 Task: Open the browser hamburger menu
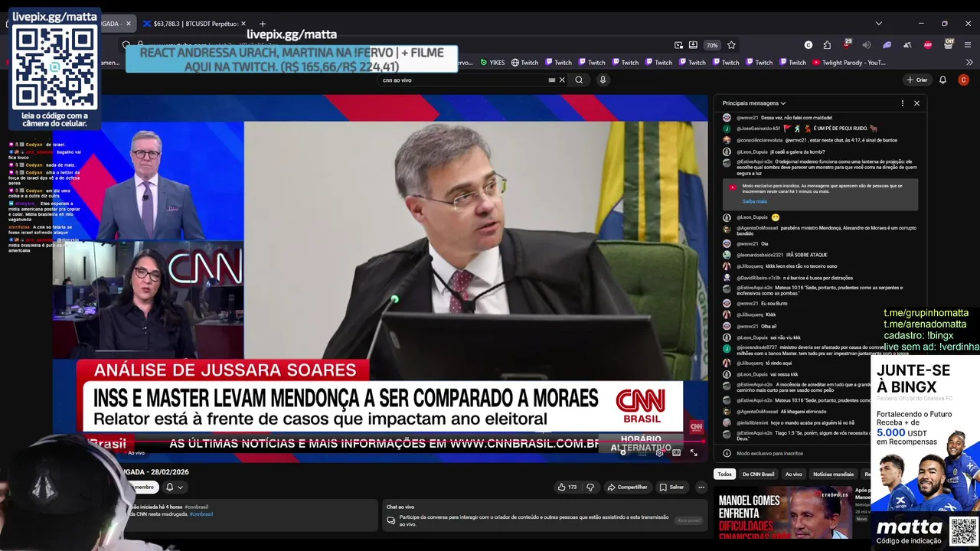(969, 45)
